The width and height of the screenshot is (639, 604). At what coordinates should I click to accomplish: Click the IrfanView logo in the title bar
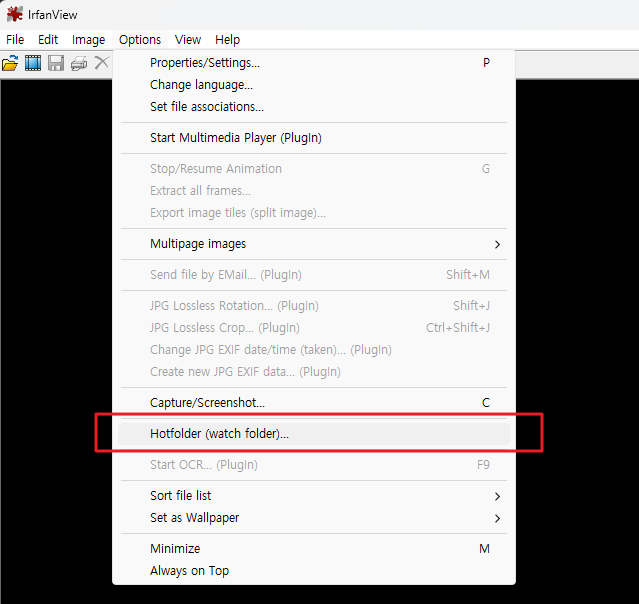(15, 15)
